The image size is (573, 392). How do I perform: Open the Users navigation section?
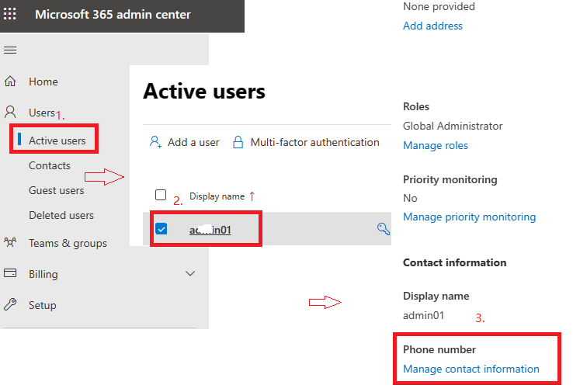pyautogui.click(x=42, y=113)
